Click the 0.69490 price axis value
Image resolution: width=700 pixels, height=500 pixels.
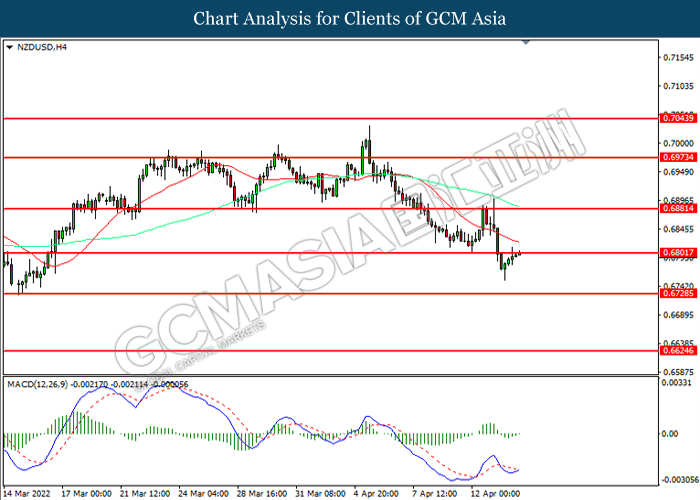click(x=679, y=172)
